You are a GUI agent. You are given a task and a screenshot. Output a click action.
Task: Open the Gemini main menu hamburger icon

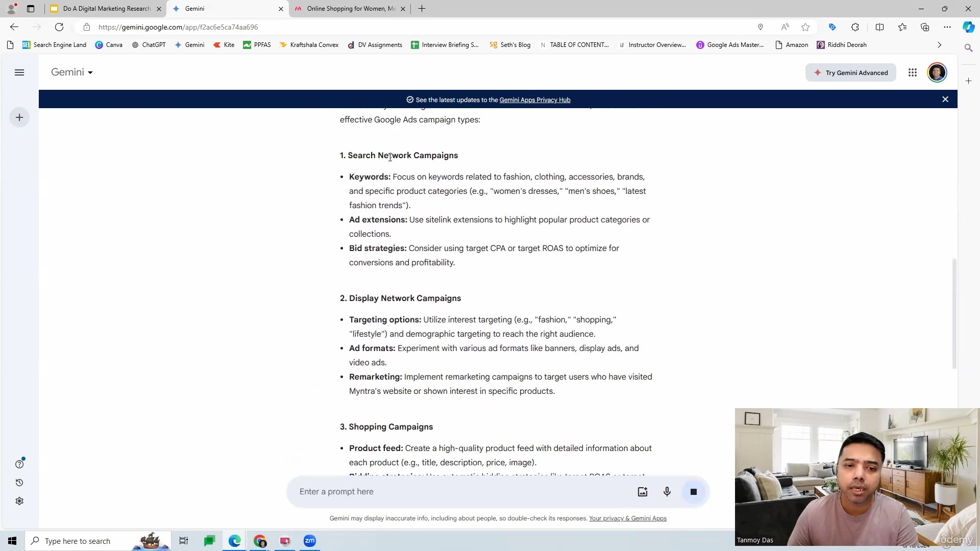[x=19, y=72]
